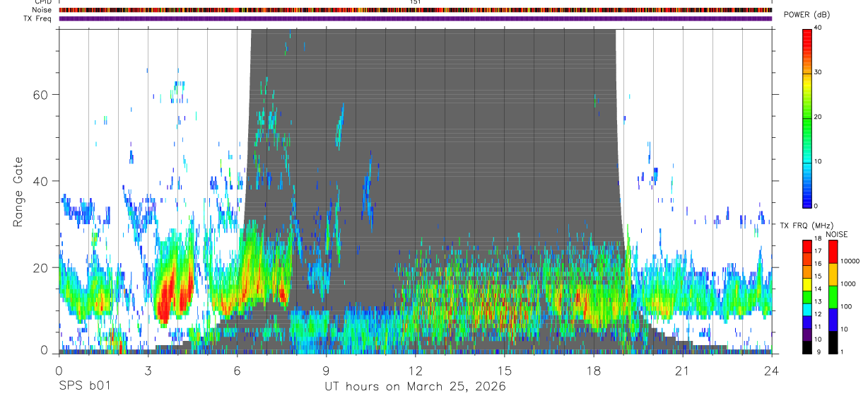This screenshot has width=868, height=401.
Task: Click the 13 MHz tick label
Action: coord(819,302)
